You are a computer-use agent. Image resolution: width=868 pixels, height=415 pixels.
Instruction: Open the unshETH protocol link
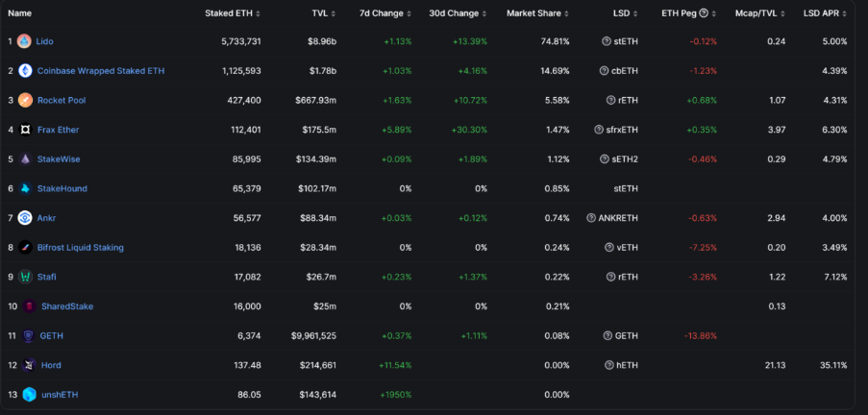pos(60,395)
